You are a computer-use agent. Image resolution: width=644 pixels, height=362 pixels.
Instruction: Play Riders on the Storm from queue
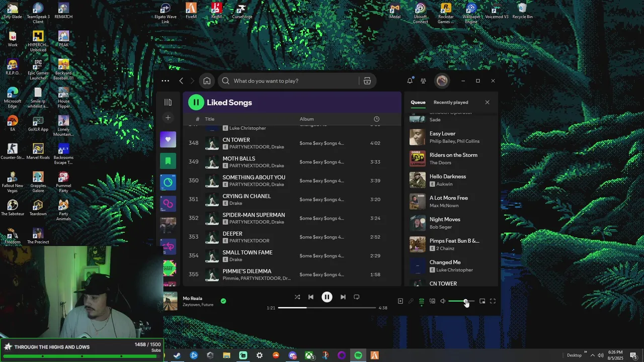pyautogui.click(x=452, y=159)
